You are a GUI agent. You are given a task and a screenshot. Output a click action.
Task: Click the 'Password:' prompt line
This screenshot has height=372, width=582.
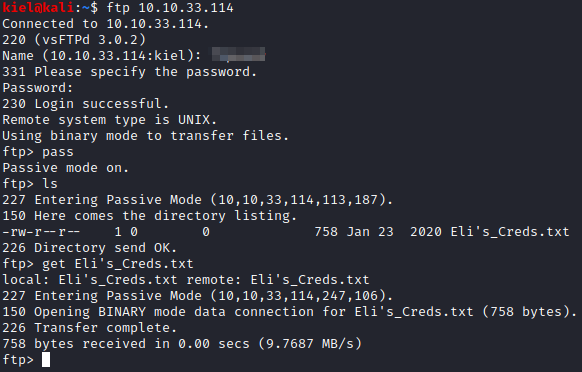(x=37, y=88)
